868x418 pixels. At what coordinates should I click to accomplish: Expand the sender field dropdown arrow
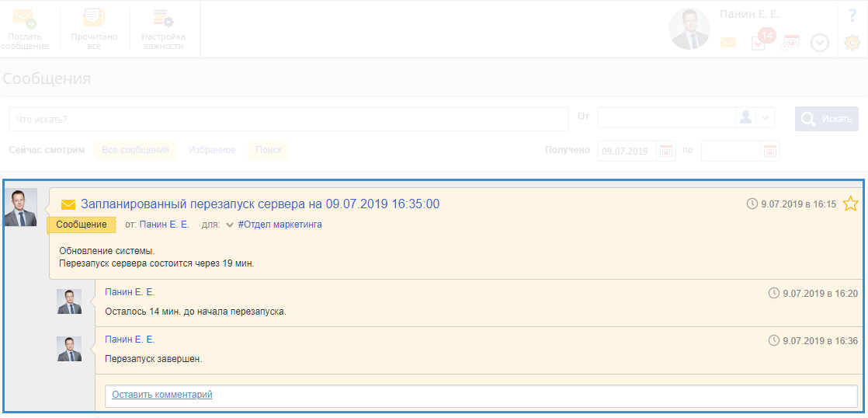(x=765, y=117)
